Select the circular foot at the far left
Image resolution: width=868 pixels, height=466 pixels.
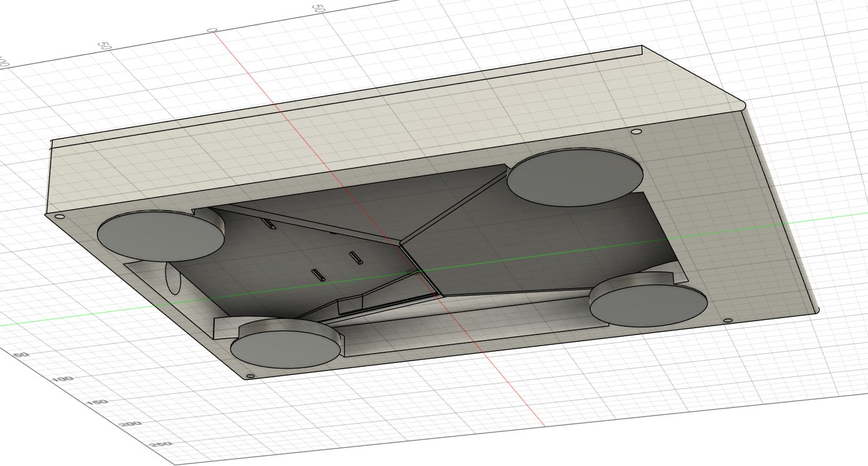point(160,235)
